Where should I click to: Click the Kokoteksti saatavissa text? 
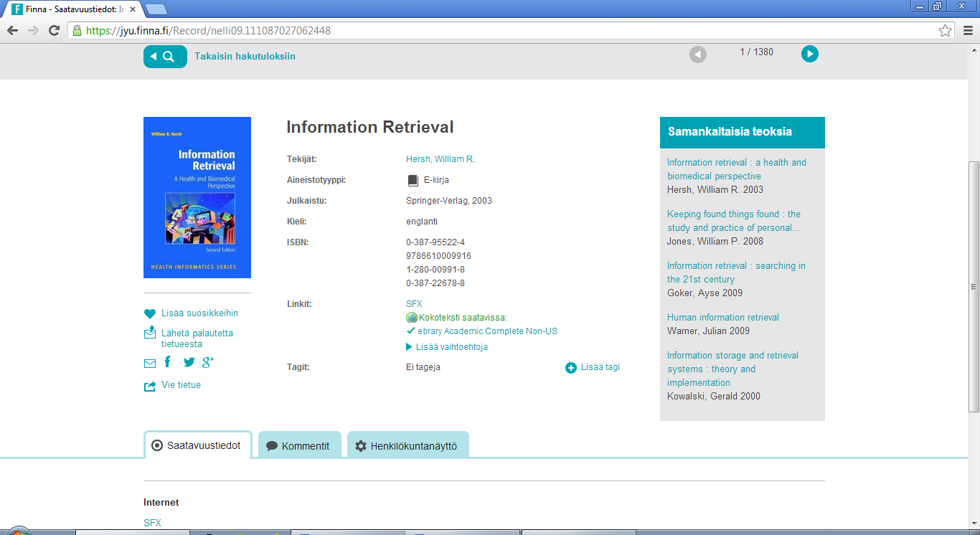(463, 318)
